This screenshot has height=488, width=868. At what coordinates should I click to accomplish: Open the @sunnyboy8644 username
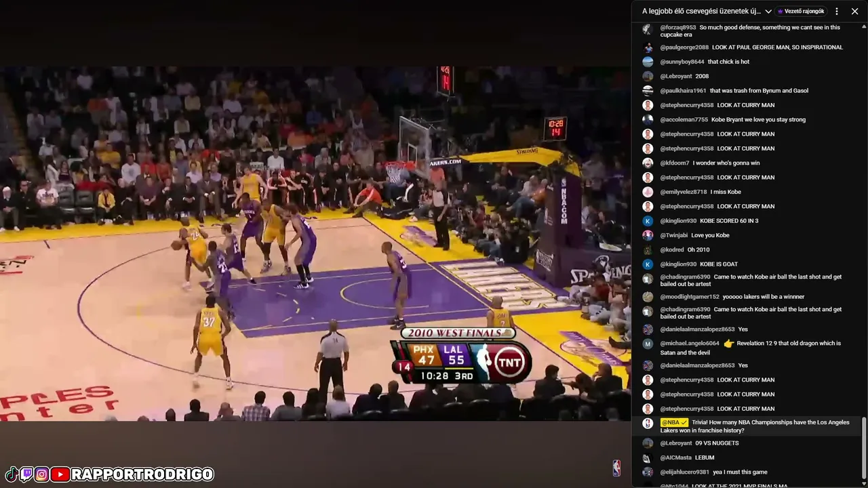click(682, 62)
